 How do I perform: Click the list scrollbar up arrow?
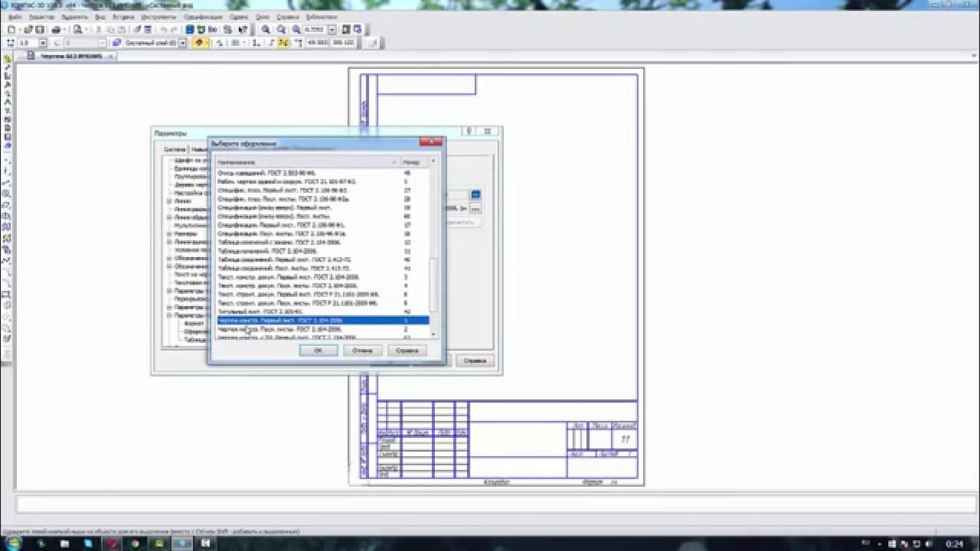coord(433,161)
